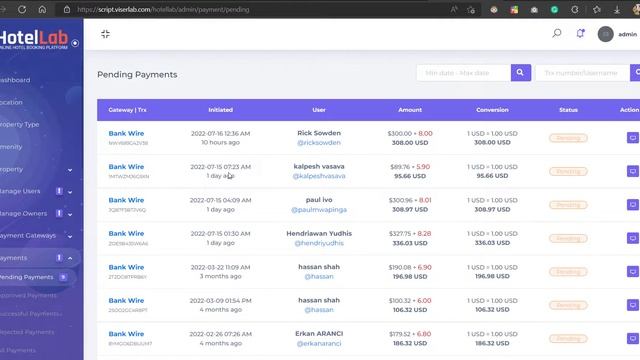Expand the Property sidebar menu

[x=70, y=169]
